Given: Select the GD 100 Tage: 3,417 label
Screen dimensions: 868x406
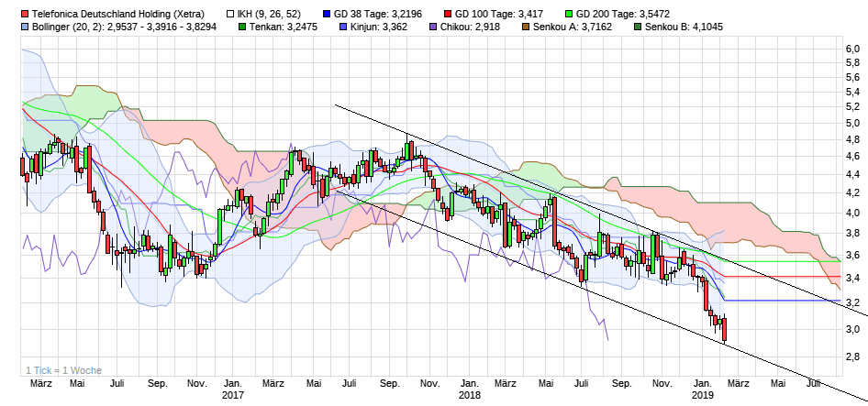Looking at the screenshot, I should [x=499, y=14].
